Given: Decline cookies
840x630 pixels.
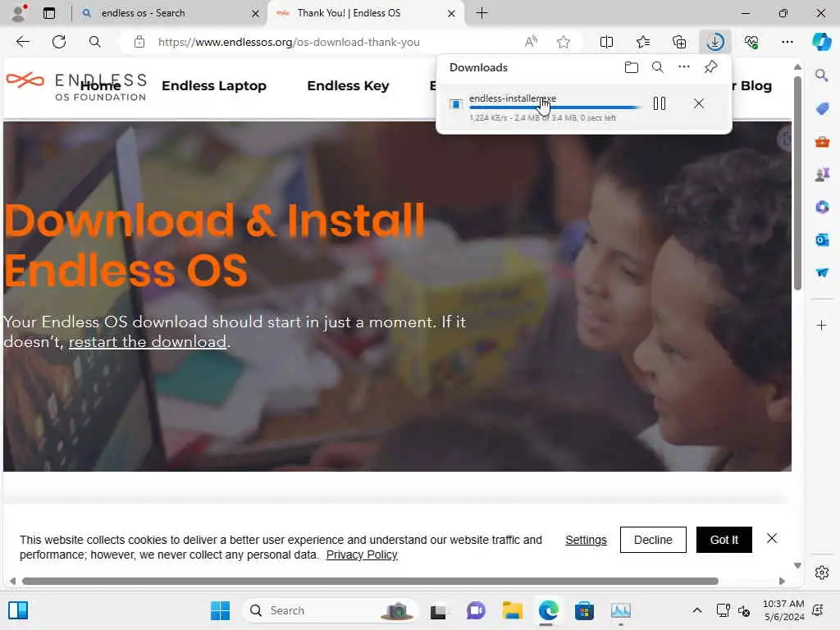Looking at the screenshot, I should pos(653,540).
